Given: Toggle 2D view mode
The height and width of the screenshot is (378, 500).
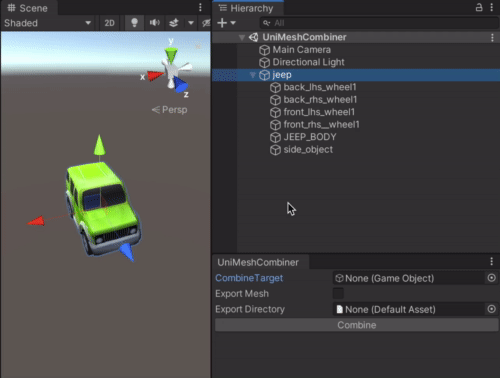Looking at the screenshot, I should coord(109,23).
